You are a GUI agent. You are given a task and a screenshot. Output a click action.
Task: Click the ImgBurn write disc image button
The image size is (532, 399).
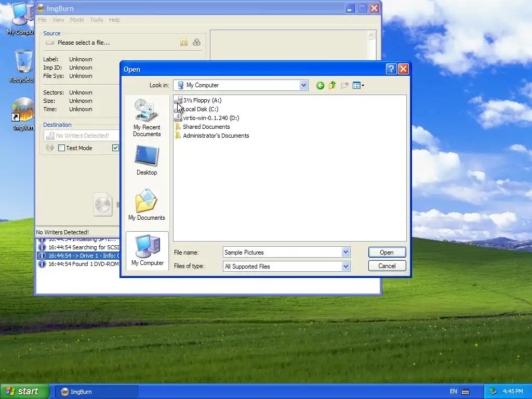[x=103, y=205]
